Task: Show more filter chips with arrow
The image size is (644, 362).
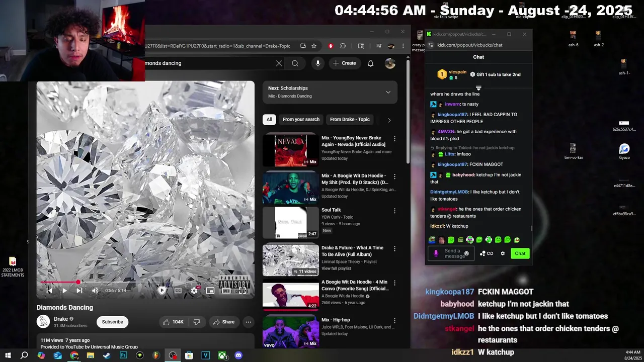Action: 389,120
